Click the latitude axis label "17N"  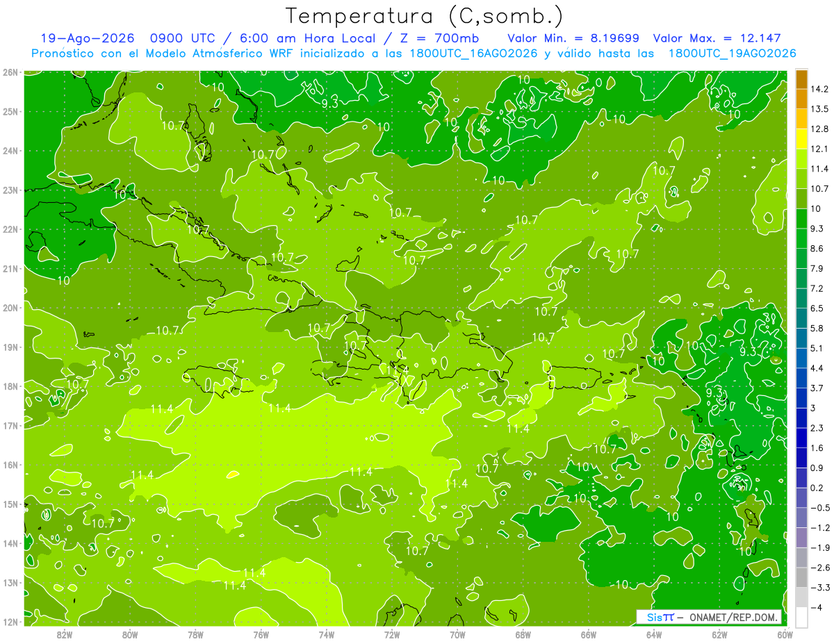10,425
